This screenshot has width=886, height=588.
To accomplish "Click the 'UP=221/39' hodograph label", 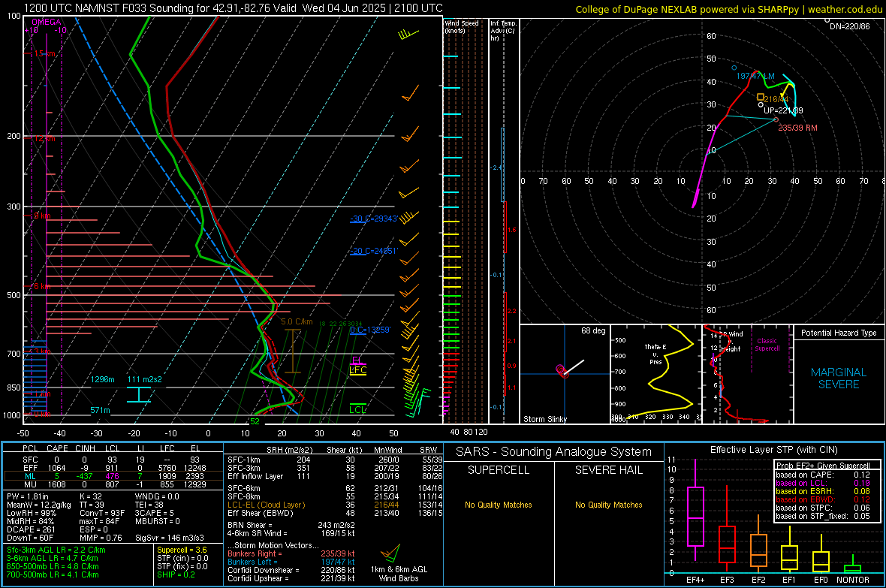I will pyautogui.click(x=783, y=111).
